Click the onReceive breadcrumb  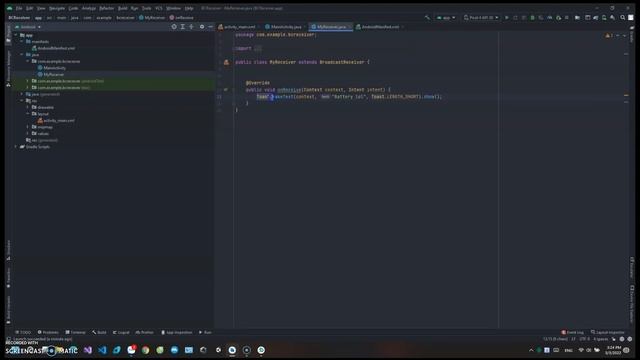coord(182,18)
